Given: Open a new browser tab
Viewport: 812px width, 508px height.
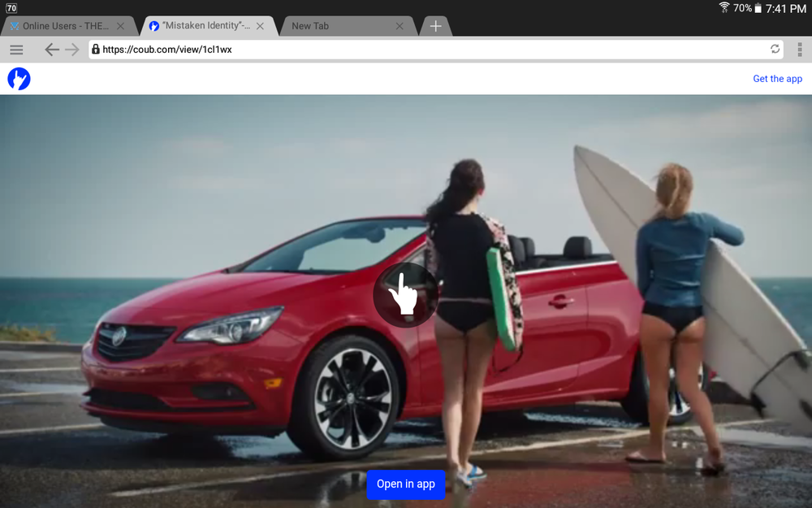Looking at the screenshot, I should point(435,26).
